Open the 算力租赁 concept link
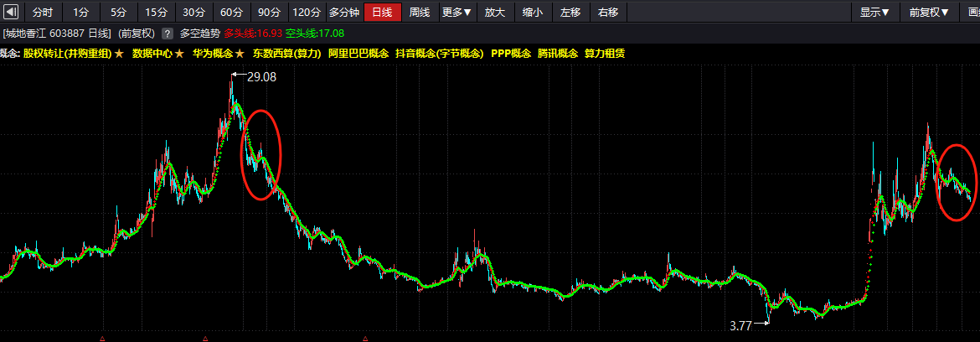Image resolution: width=980 pixels, height=342 pixels. point(605,54)
